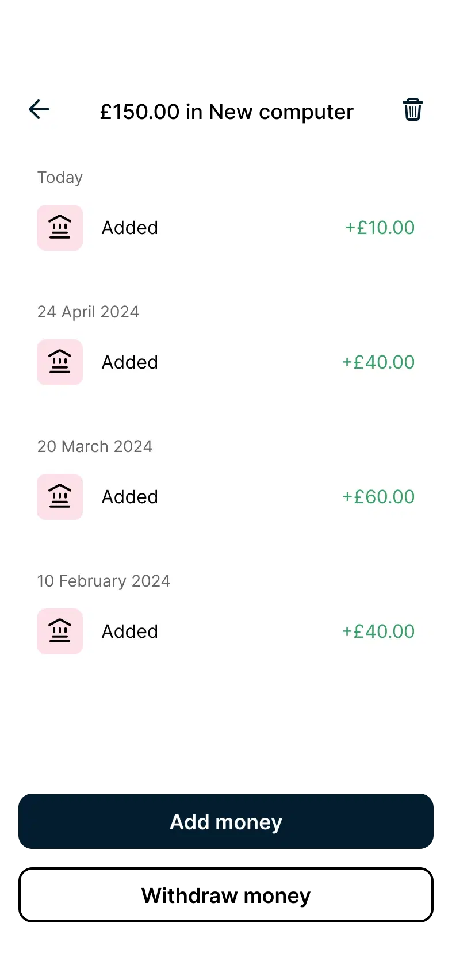Select the +£60.00 amount from 20 March
Viewport: 452px width, 980px height.
pos(378,497)
